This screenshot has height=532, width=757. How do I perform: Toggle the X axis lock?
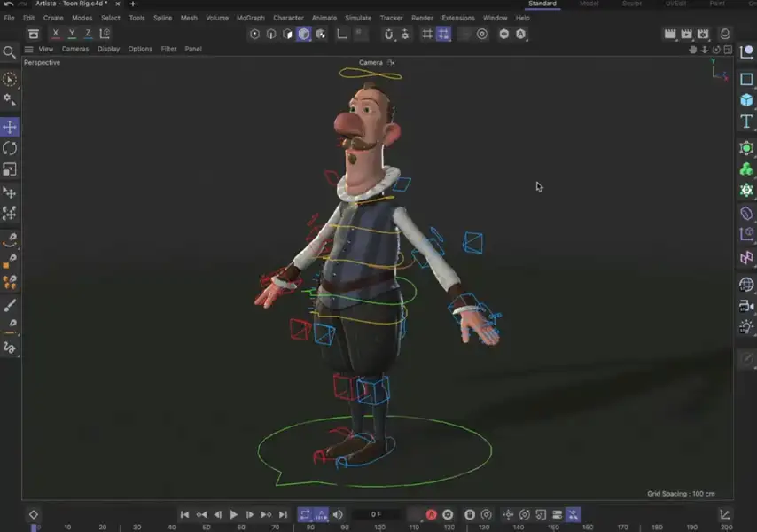click(56, 33)
